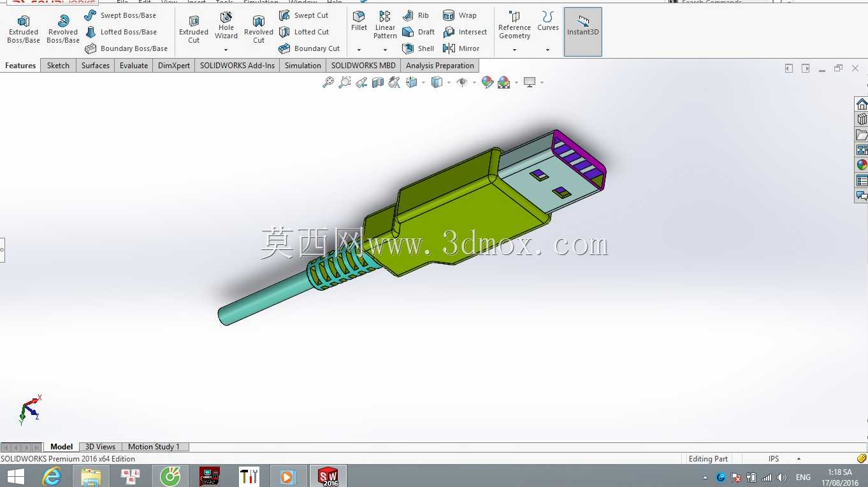
Task: Switch to the Evaluate tab
Action: point(134,66)
